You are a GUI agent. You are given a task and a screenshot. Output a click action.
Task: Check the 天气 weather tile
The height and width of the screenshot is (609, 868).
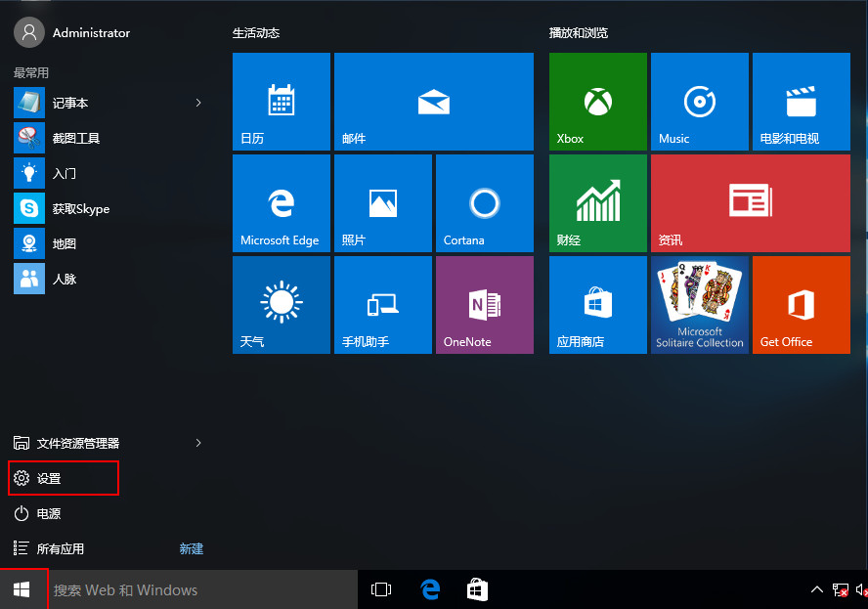[281, 304]
